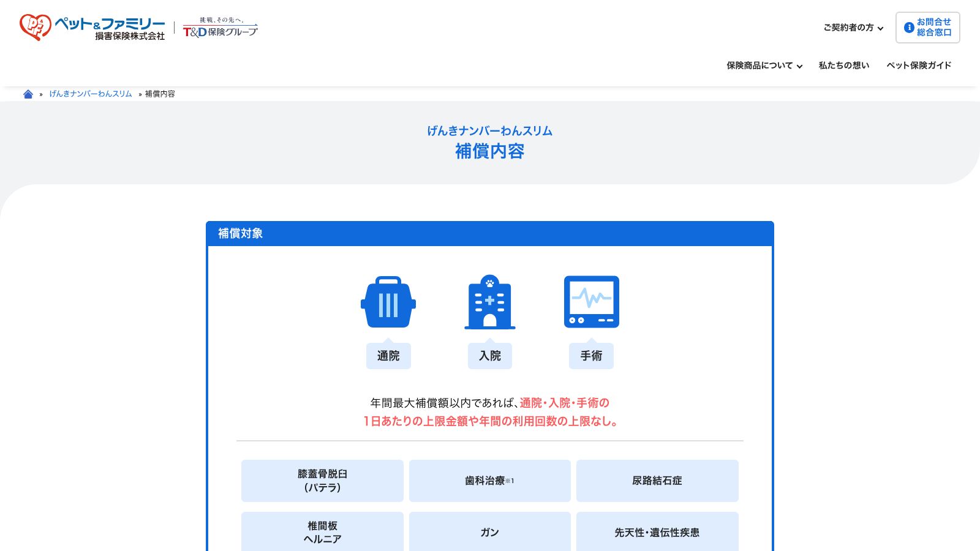Viewport: 980px width, 551px height.
Task: Click the 補償対象 section header
Action: click(x=490, y=233)
